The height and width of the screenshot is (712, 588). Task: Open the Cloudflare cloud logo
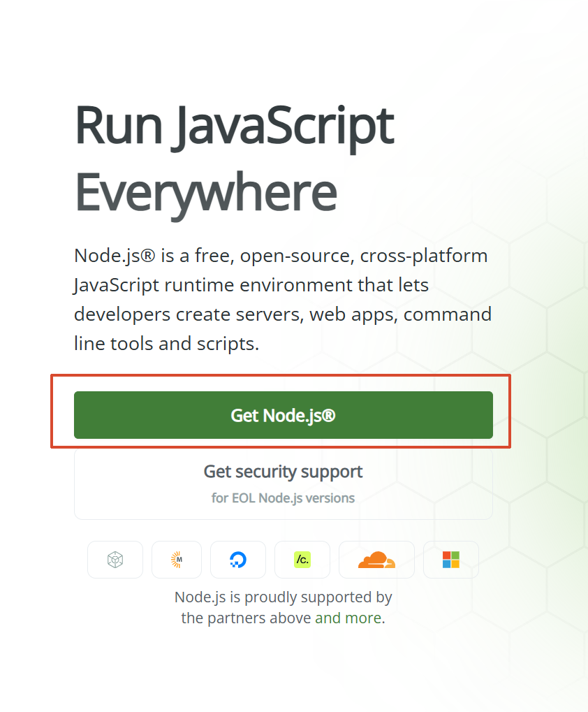pos(376,560)
